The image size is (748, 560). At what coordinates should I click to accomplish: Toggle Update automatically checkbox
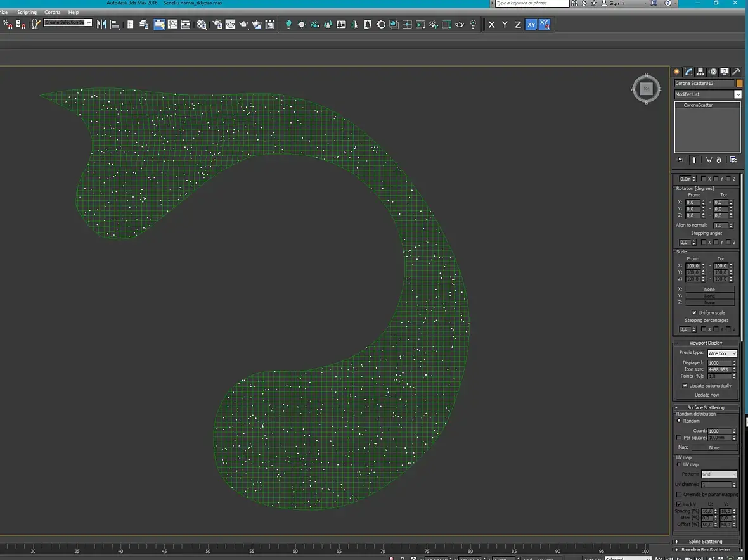point(685,386)
